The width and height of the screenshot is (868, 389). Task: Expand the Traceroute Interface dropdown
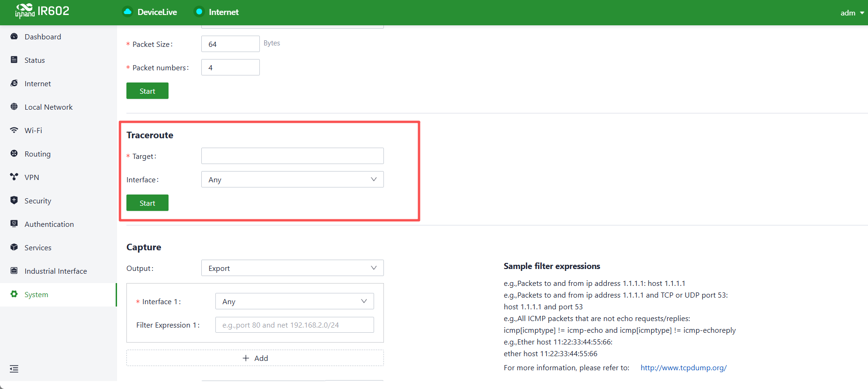pos(293,180)
